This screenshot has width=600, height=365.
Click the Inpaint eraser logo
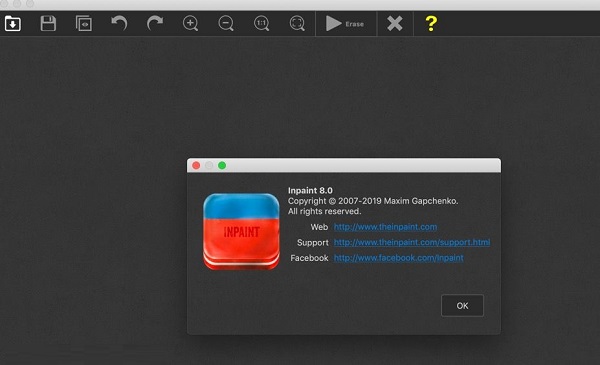click(x=241, y=231)
